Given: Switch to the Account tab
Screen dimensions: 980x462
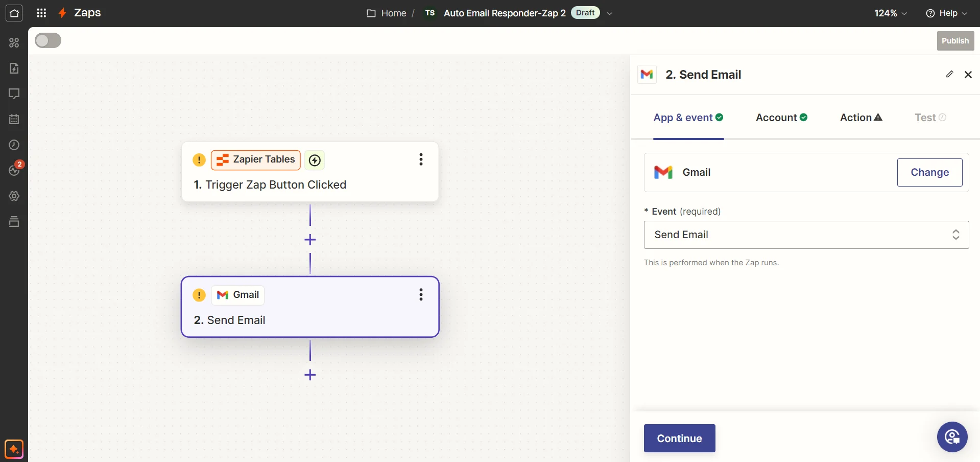Looking at the screenshot, I should coord(781,118).
